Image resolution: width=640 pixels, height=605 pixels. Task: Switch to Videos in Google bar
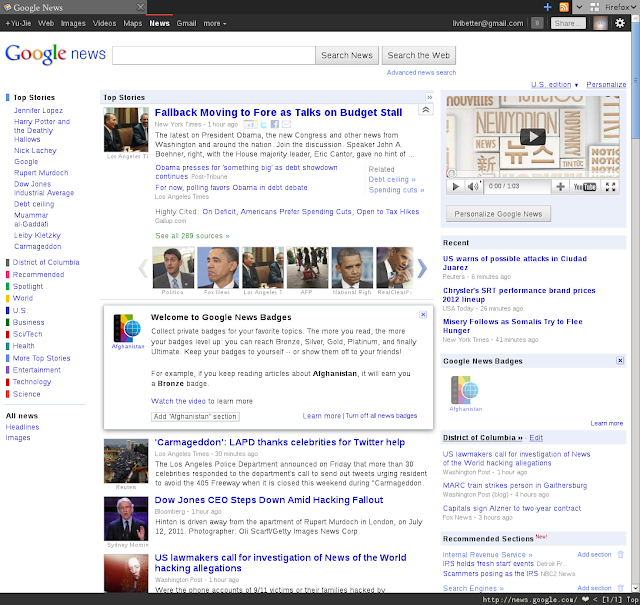pos(104,24)
